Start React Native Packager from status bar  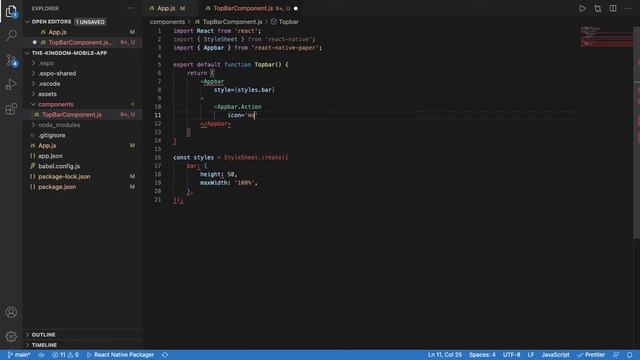click(x=120, y=355)
